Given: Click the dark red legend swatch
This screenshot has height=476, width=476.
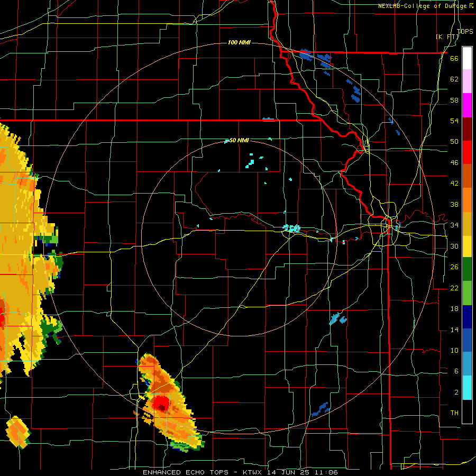Looking at the screenshot, I should click(467, 129).
